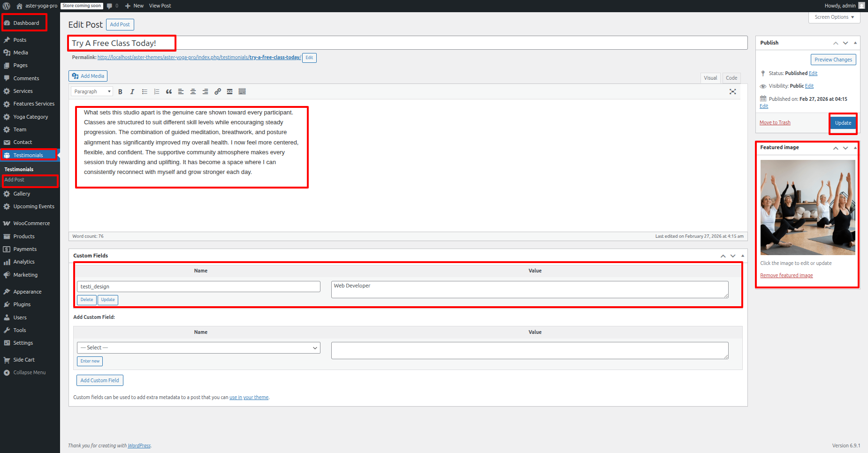Collapse the Publish panel
Viewport: 868px width, 453px height.
855,43
